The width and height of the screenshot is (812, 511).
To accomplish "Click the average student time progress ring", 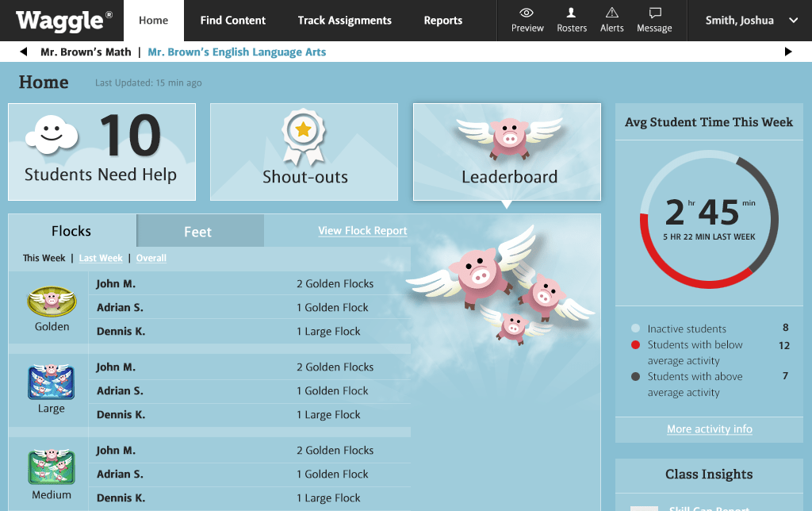I will coord(709,219).
